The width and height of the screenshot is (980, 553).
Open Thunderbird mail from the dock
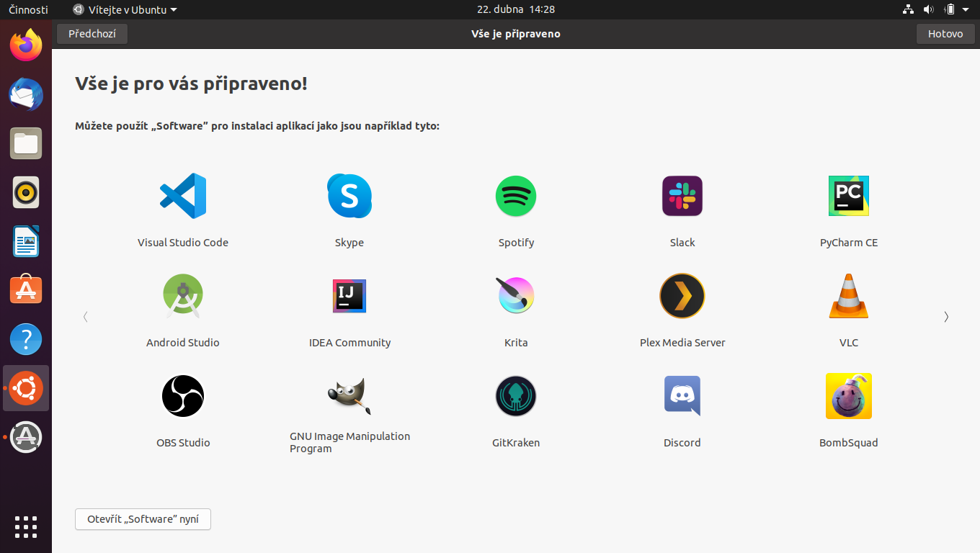pyautogui.click(x=26, y=94)
